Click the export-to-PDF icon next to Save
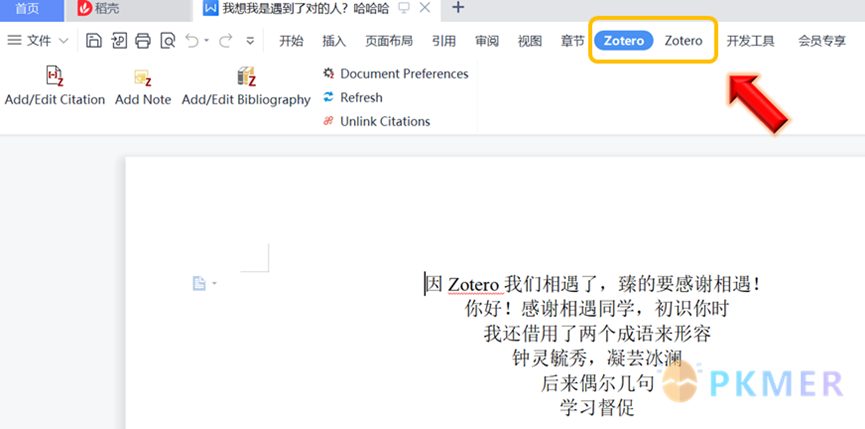 119,40
